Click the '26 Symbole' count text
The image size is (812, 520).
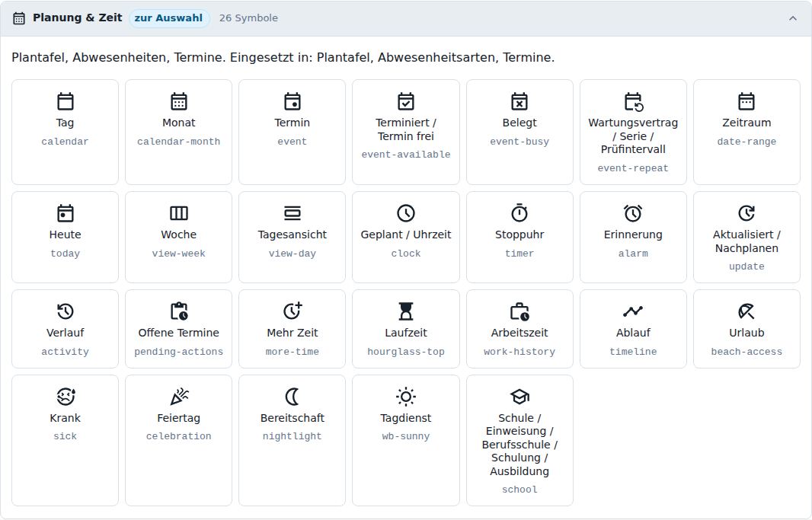[x=248, y=18]
